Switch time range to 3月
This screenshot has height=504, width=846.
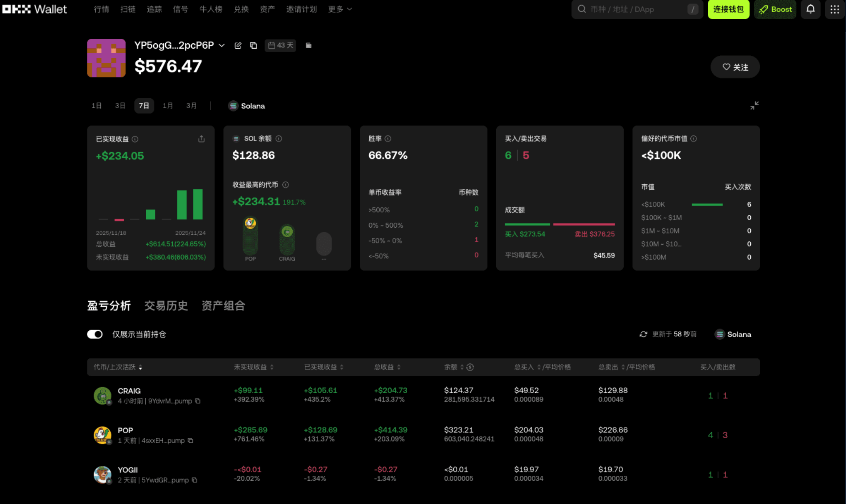192,106
